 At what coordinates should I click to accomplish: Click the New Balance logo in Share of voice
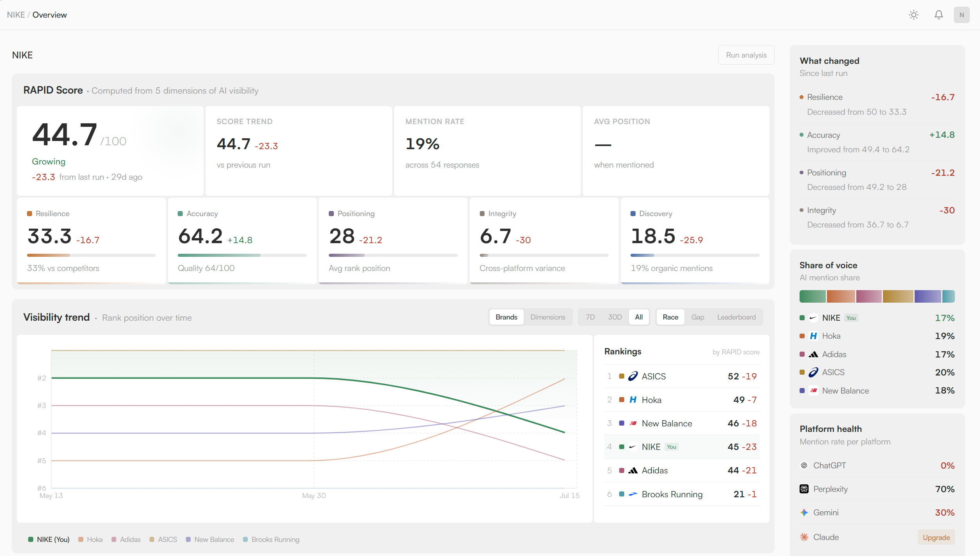coord(813,391)
